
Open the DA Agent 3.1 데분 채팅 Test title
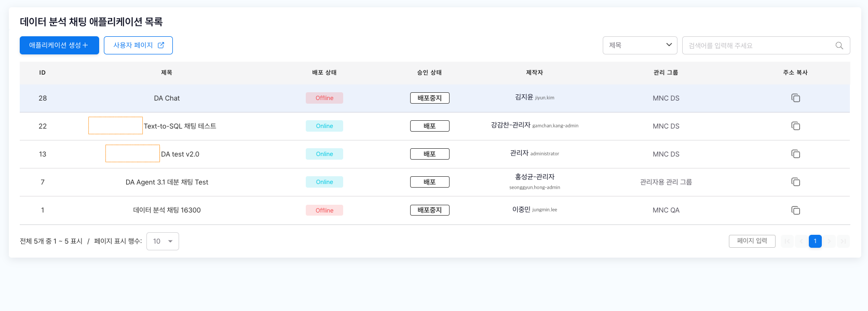(167, 182)
